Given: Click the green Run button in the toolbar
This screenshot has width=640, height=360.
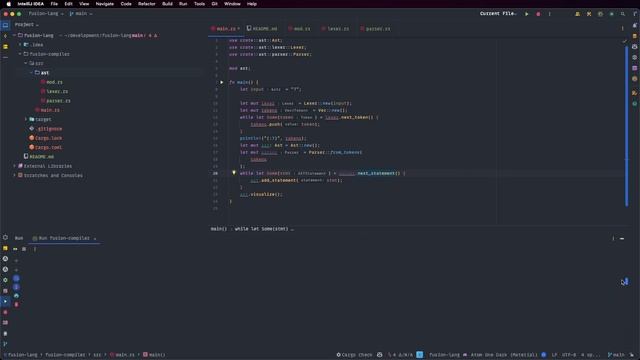Looking at the screenshot, I should (527, 14).
